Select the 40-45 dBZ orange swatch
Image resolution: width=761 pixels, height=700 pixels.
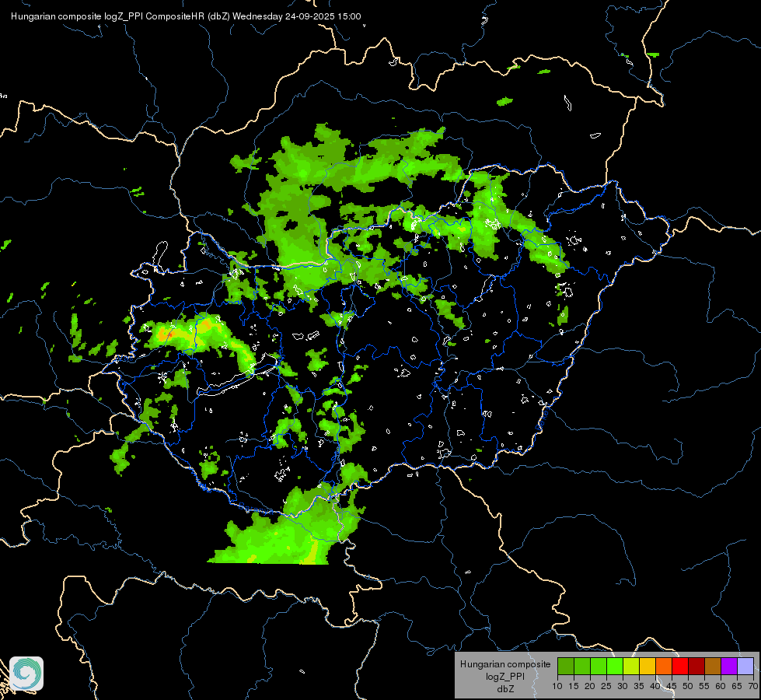click(x=664, y=667)
